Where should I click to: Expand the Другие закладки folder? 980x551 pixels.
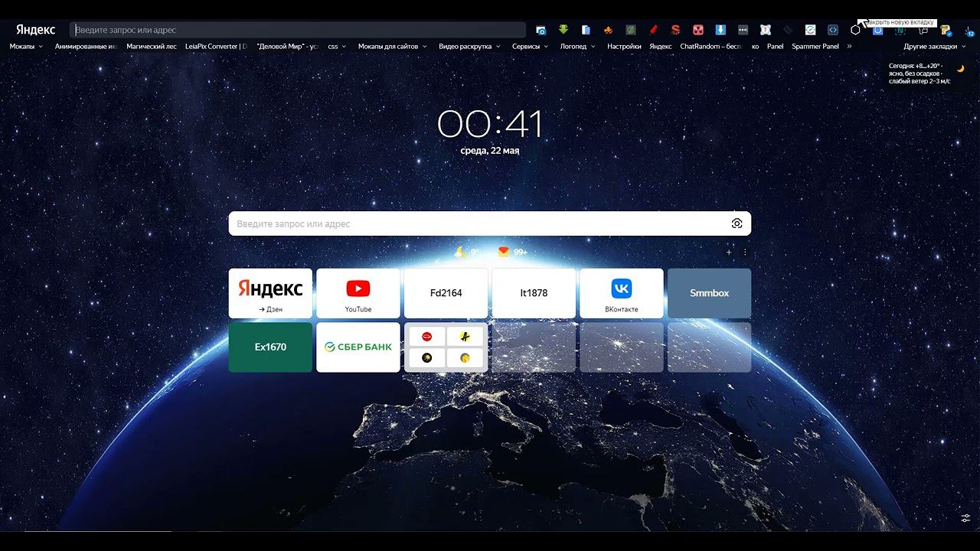click(x=935, y=46)
